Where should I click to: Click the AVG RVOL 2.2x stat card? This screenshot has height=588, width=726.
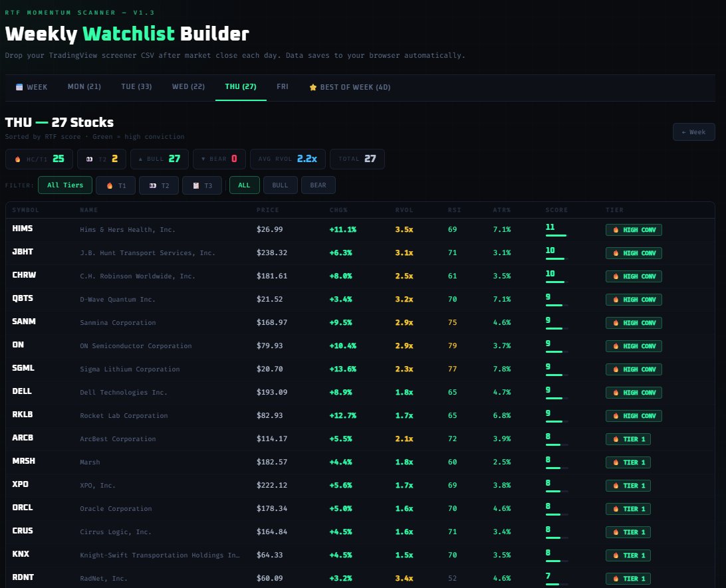pyautogui.click(x=287, y=159)
